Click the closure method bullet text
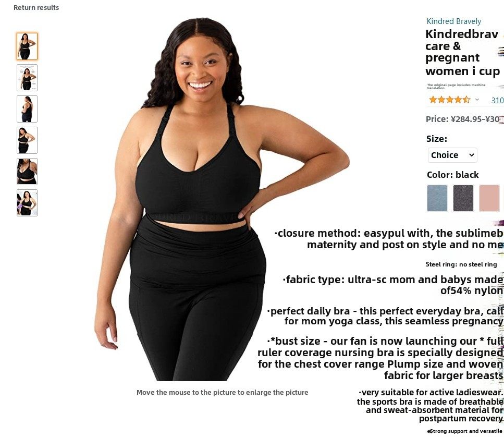This screenshot has height=437, width=504. [x=389, y=239]
